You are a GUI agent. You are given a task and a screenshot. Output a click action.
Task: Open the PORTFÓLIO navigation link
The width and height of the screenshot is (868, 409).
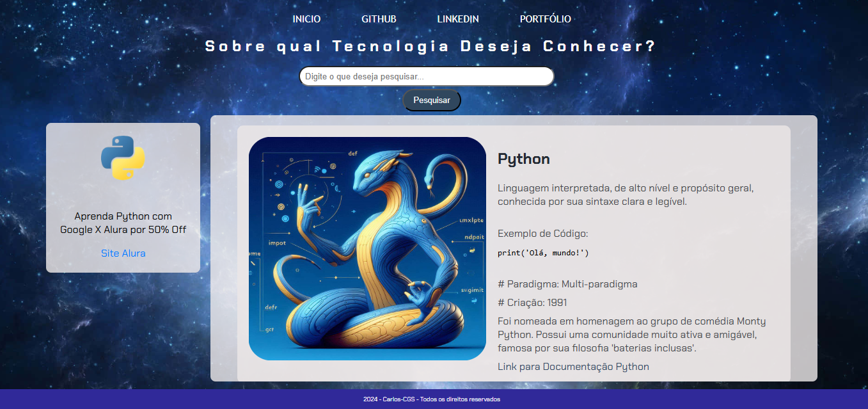click(545, 19)
